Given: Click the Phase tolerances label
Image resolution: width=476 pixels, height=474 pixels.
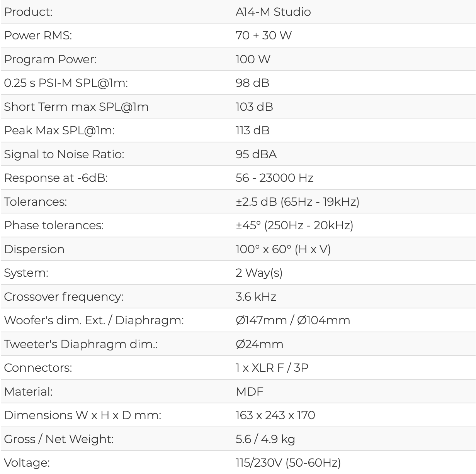Looking at the screenshot, I should click(54, 225).
